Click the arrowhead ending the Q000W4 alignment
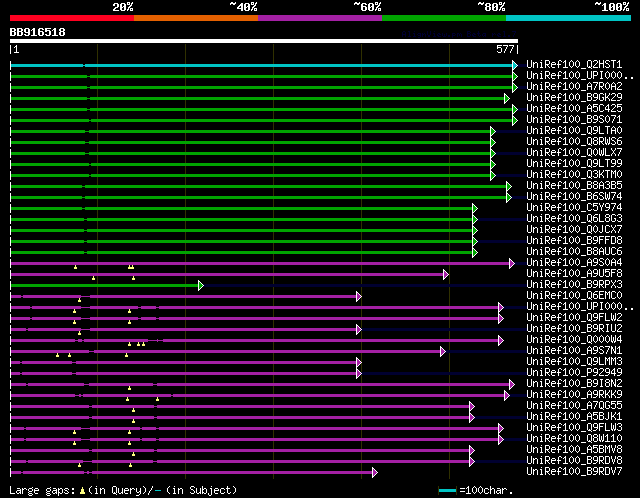Image resolution: width=640 pixels, height=498 pixels. 501,340
